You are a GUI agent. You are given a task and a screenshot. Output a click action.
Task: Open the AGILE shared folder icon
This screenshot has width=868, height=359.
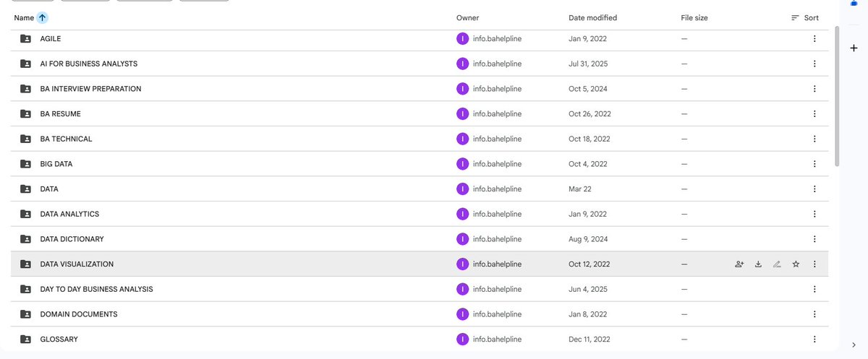pos(25,39)
